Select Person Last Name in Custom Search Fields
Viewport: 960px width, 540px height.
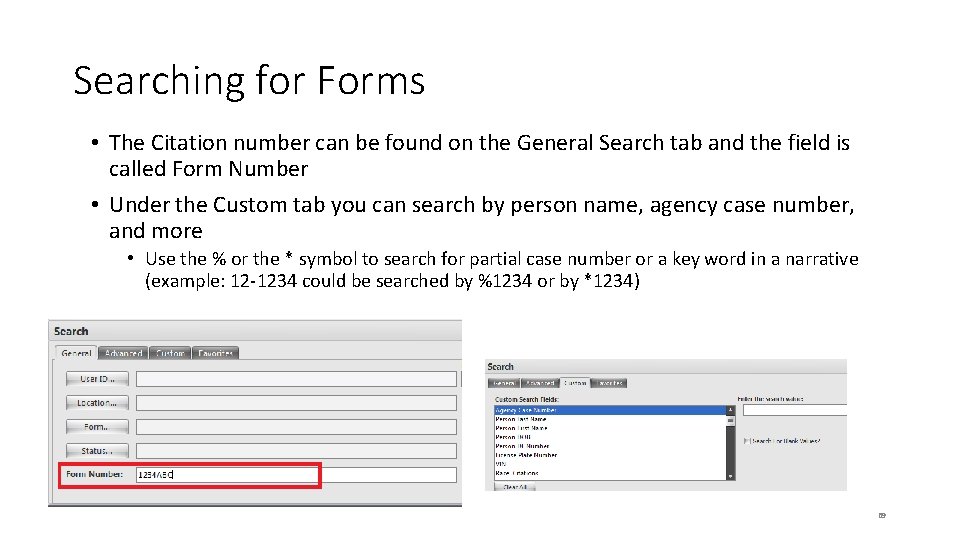pos(610,419)
